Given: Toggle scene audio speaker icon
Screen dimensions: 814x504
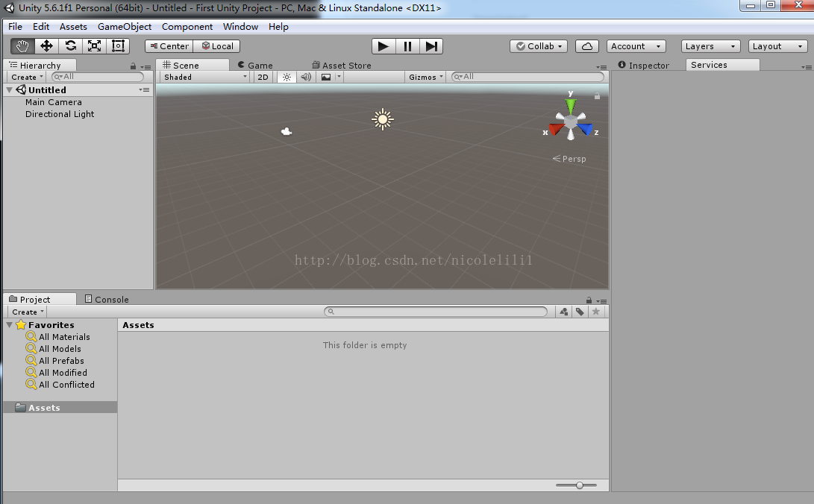Looking at the screenshot, I should [307, 77].
